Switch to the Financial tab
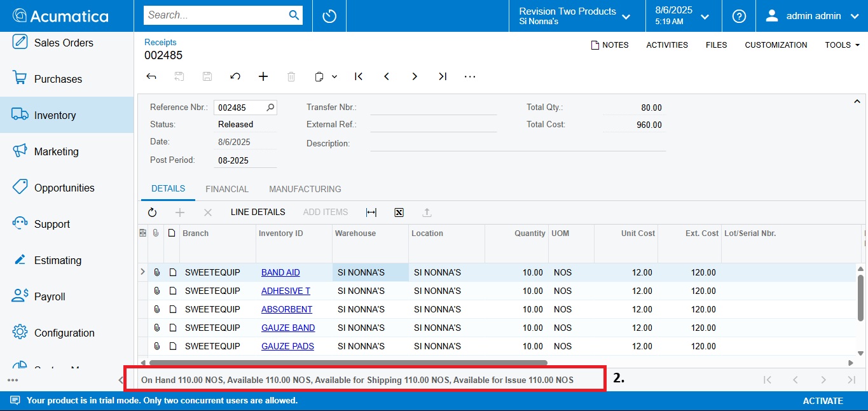The image size is (868, 411). (x=227, y=189)
